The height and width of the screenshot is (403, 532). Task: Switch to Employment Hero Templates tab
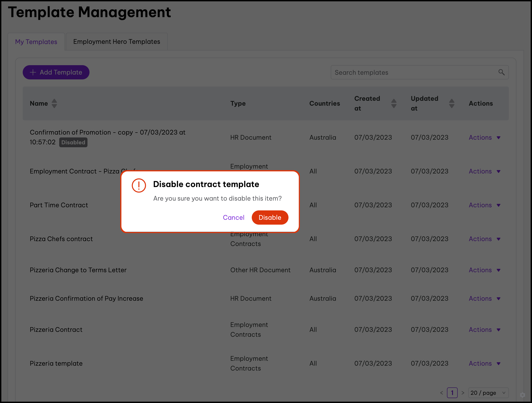117,42
